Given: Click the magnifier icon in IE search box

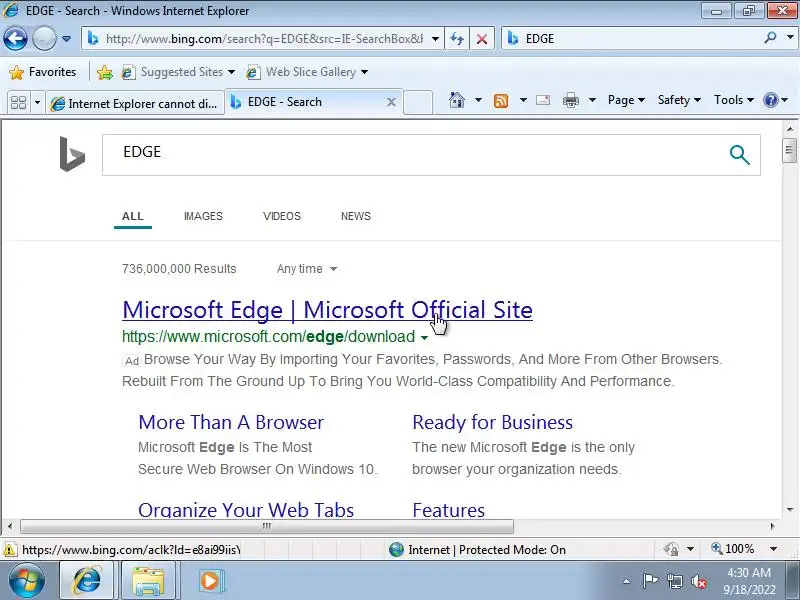Looking at the screenshot, I should tap(770, 38).
